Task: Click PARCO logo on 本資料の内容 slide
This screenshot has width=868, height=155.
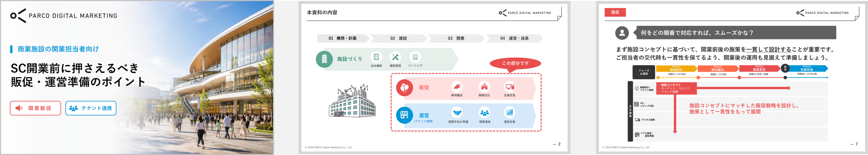Action: coord(525,13)
